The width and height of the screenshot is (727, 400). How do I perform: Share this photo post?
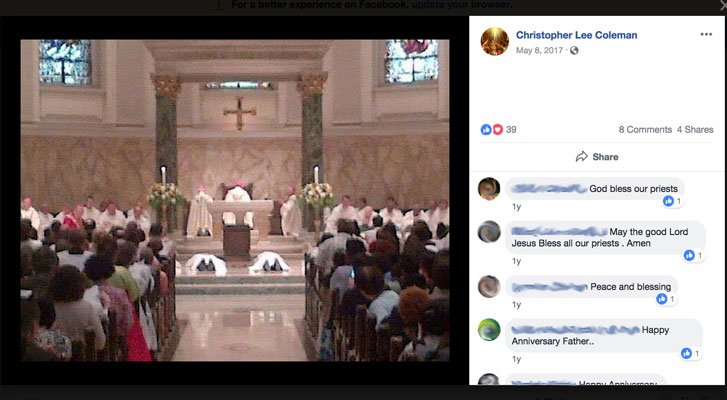tap(596, 157)
